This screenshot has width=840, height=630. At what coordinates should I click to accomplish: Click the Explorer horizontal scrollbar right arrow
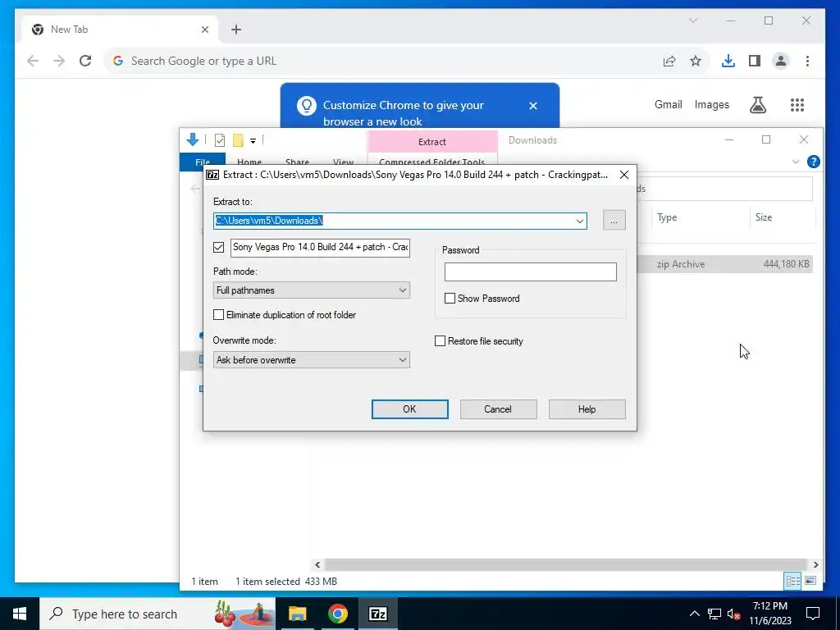[815, 564]
